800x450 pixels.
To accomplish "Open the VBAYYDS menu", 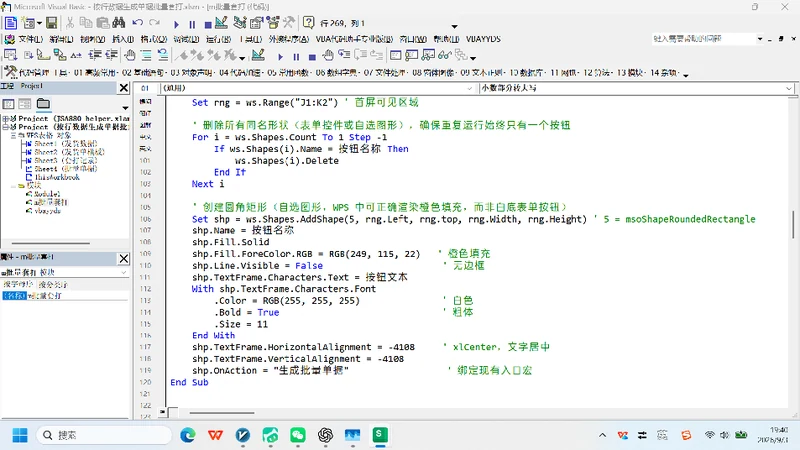I will (x=483, y=39).
